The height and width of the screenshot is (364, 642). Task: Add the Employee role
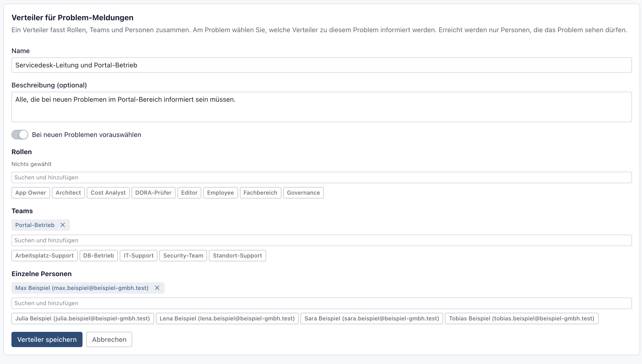pyautogui.click(x=220, y=193)
